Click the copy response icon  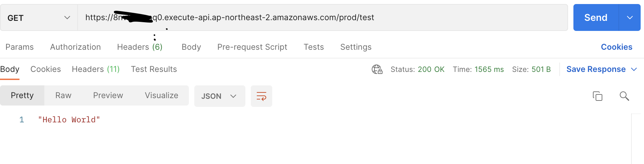click(x=597, y=96)
